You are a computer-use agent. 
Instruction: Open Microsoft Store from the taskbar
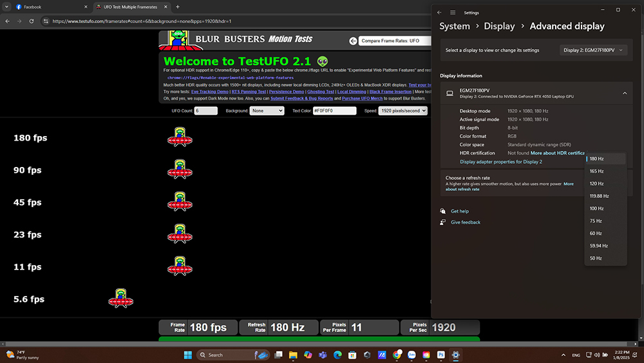tap(352, 355)
